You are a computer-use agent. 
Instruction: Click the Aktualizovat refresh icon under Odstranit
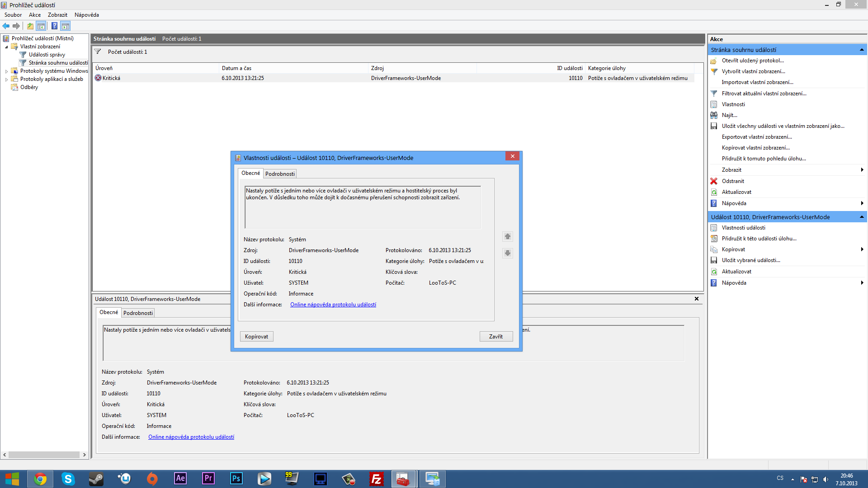(714, 192)
